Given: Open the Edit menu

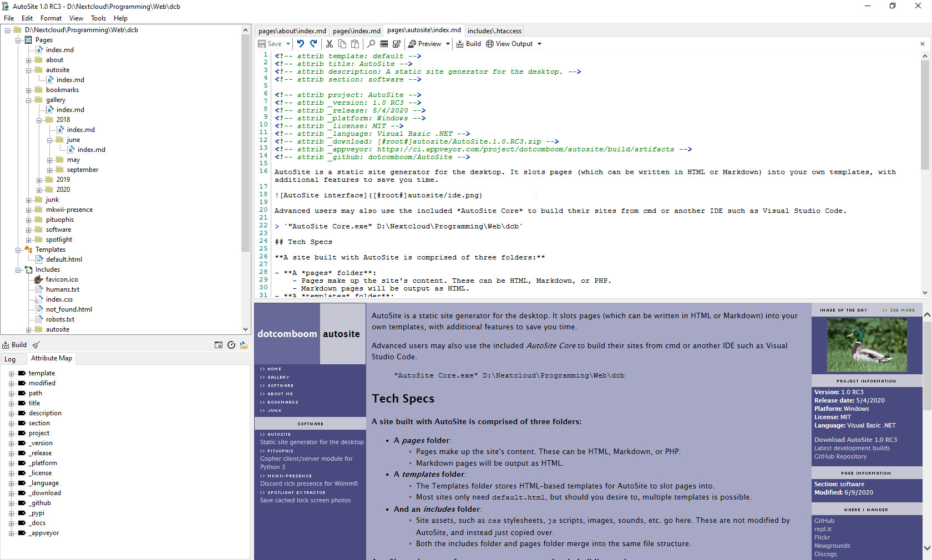Looking at the screenshot, I should click(27, 18).
